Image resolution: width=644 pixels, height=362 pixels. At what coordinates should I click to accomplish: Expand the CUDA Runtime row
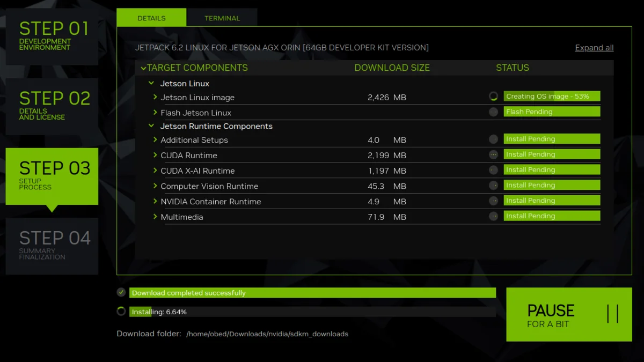click(155, 156)
